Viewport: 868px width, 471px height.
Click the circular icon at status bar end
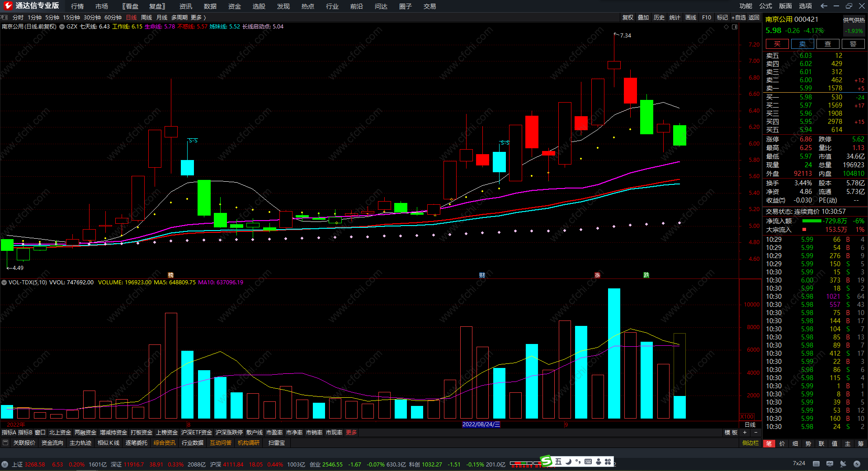point(857,464)
